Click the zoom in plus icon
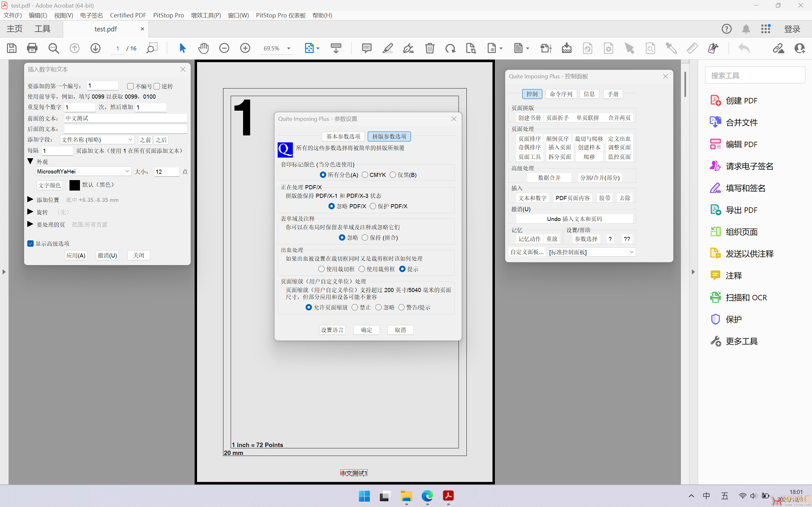Viewport: 812px width, 507px height. click(245, 48)
